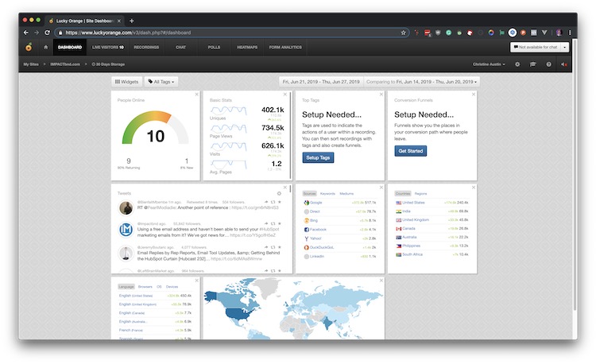Retweet the Impactbnd tweet icon
Image resolution: width=596 pixels, height=364 pixels.
pyautogui.click(x=273, y=224)
